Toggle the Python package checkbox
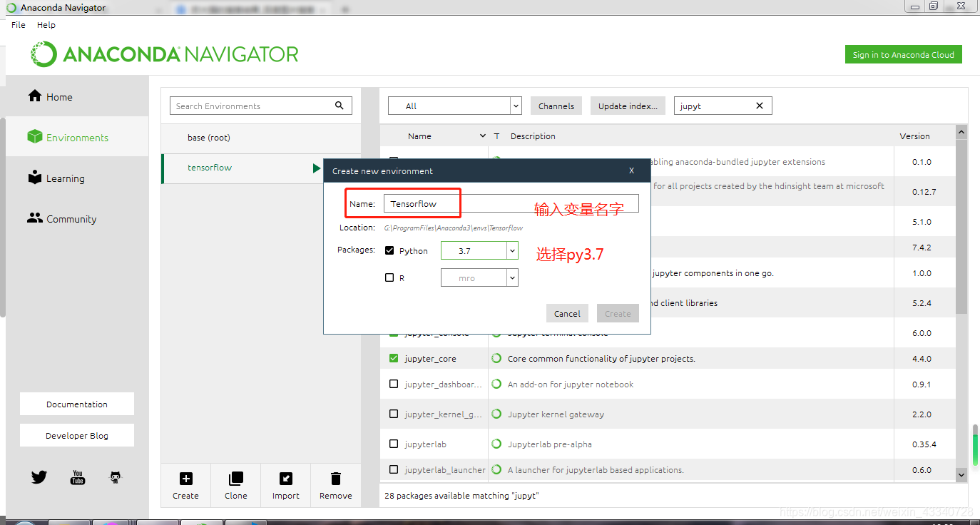This screenshot has height=525, width=980. [389, 250]
